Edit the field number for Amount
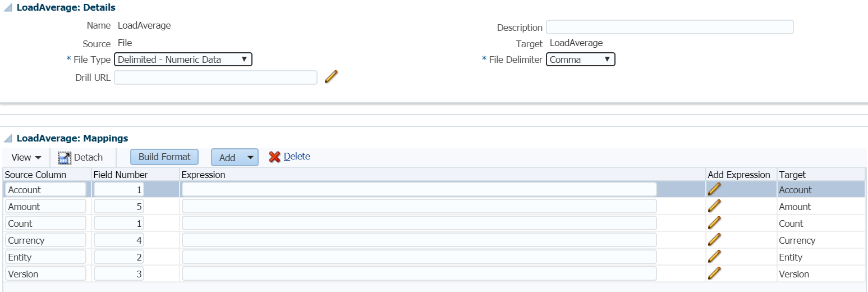The height and width of the screenshot is (292, 868). (118, 207)
